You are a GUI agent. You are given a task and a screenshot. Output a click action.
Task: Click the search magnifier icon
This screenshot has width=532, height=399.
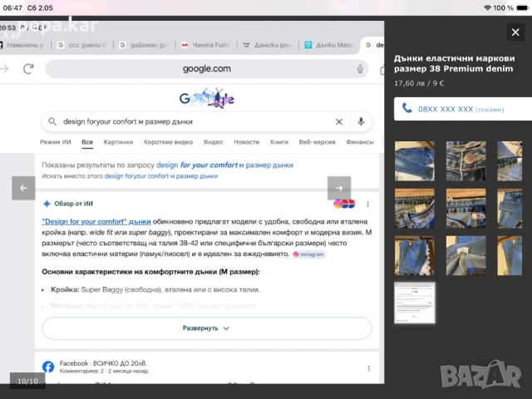tap(52, 121)
